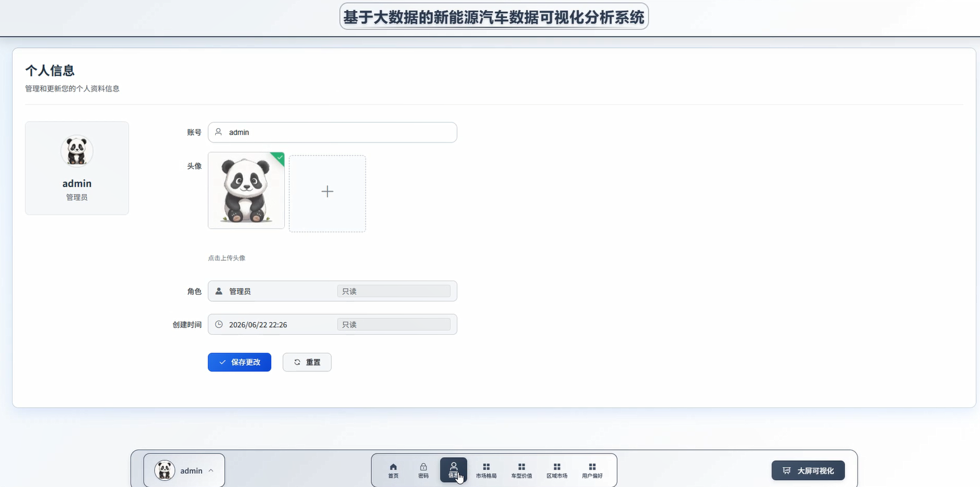Viewport: 980px width, 487px height.
Task: Expand the admin user menu chevron
Action: pyautogui.click(x=211, y=471)
